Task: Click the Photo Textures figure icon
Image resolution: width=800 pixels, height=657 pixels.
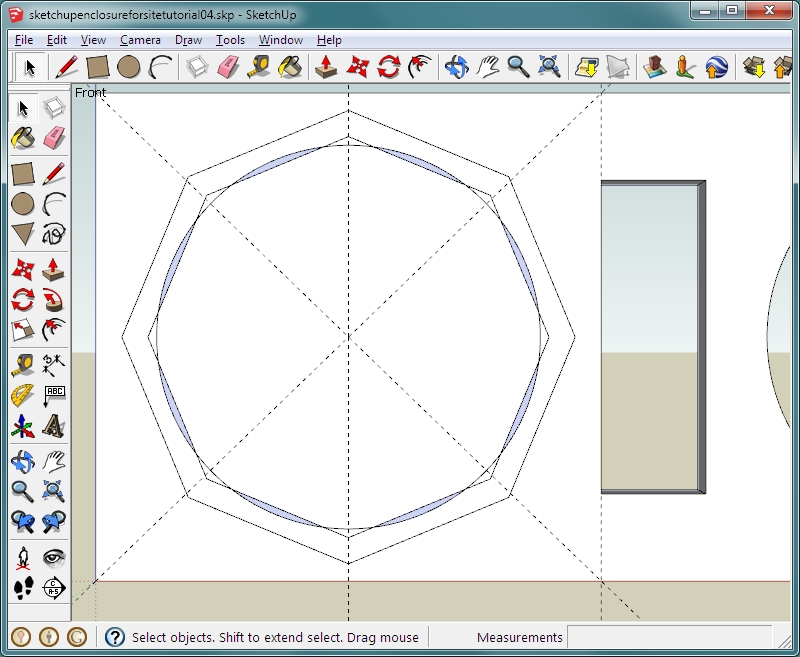Action: coord(685,67)
